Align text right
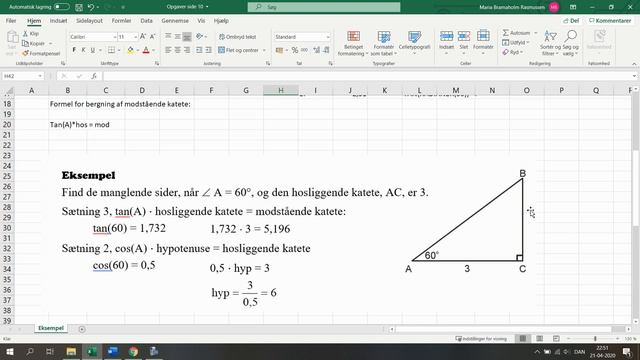 (x=187, y=50)
